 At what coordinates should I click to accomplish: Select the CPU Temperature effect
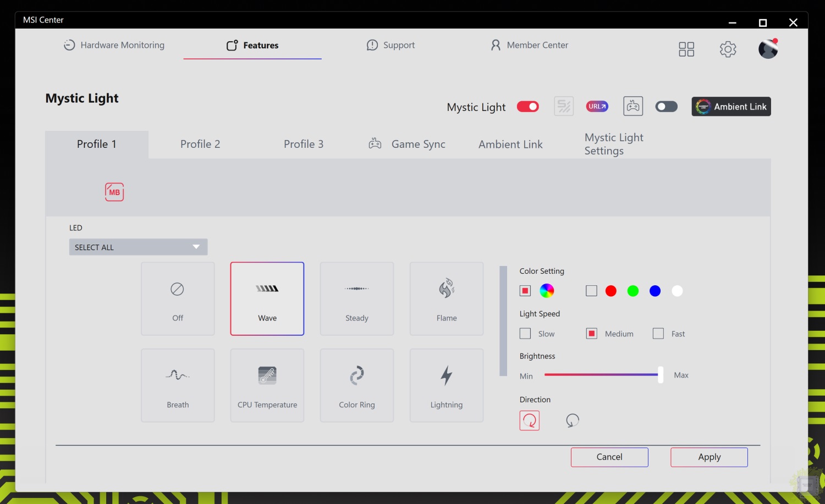pyautogui.click(x=267, y=385)
